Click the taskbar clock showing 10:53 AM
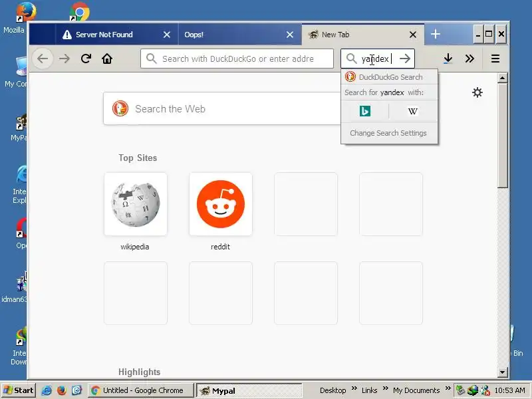Screen dimensions: 532x399 tap(510, 390)
